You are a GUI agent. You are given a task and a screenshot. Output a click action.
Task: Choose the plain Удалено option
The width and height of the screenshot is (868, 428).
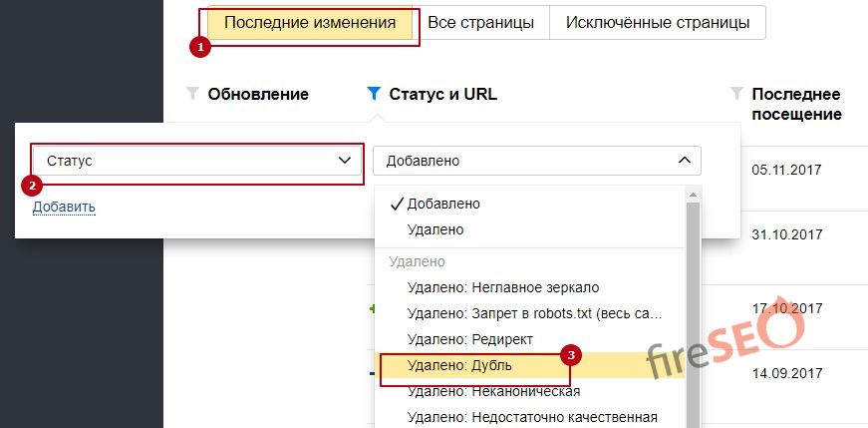tap(530, 229)
